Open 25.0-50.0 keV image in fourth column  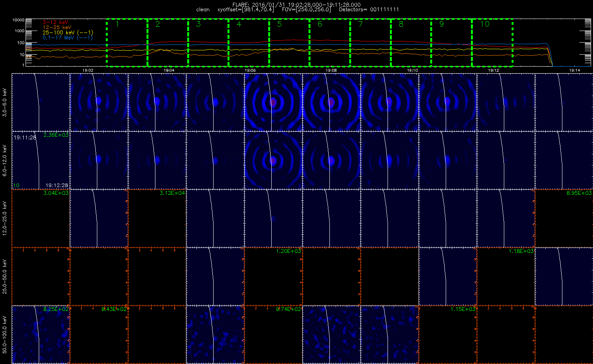215,276
